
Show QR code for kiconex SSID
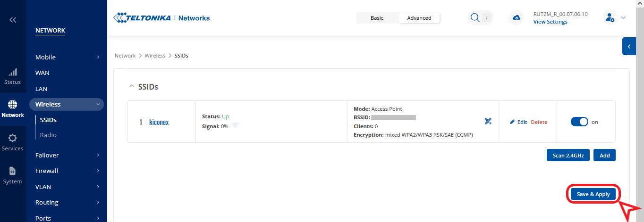(x=488, y=122)
